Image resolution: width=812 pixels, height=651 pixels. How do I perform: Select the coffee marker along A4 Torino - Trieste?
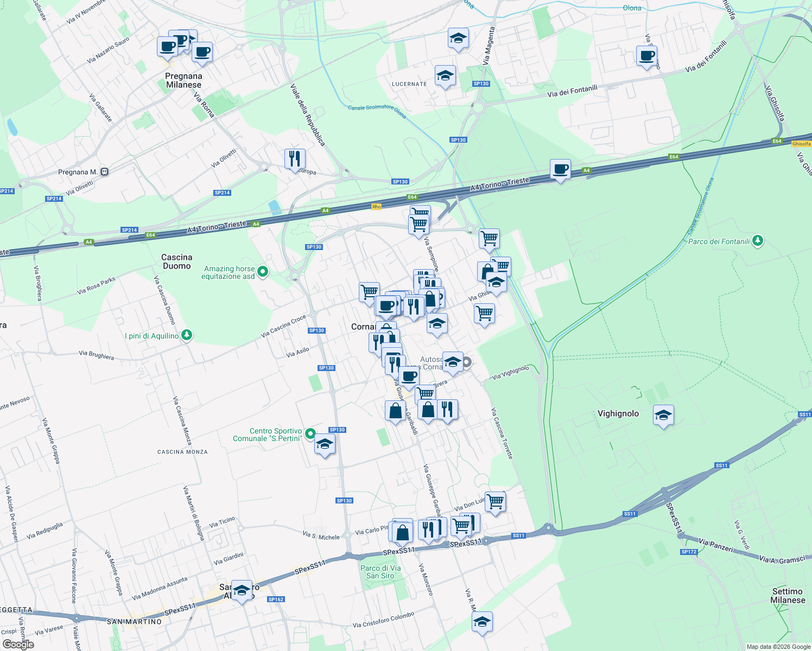pyautogui.click(x=560, y=169)
